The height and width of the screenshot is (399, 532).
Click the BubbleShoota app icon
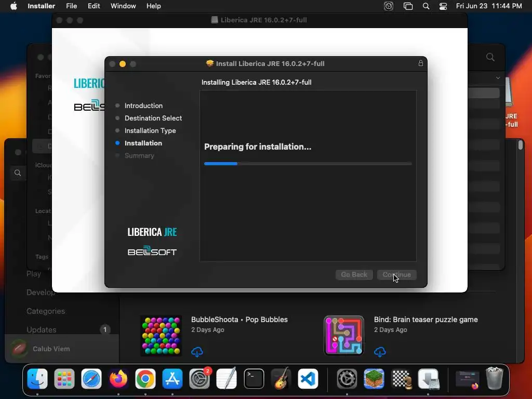tap(161, 336)
